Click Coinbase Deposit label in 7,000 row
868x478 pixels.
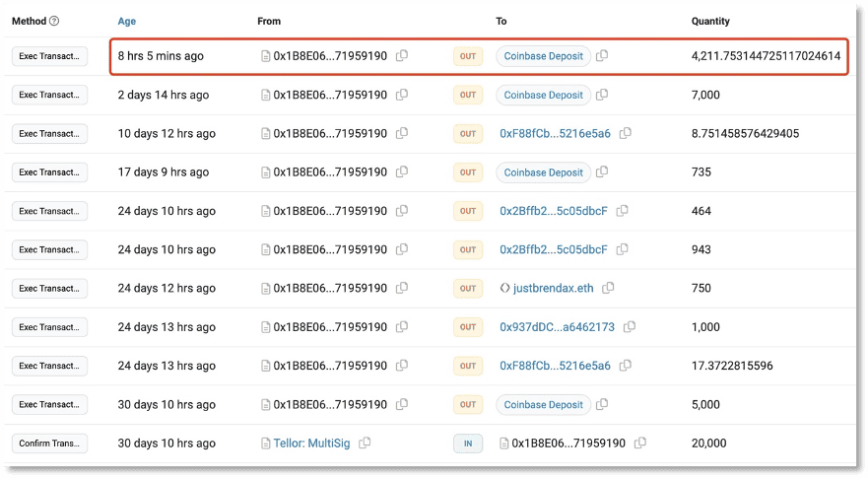pos(543,95)
